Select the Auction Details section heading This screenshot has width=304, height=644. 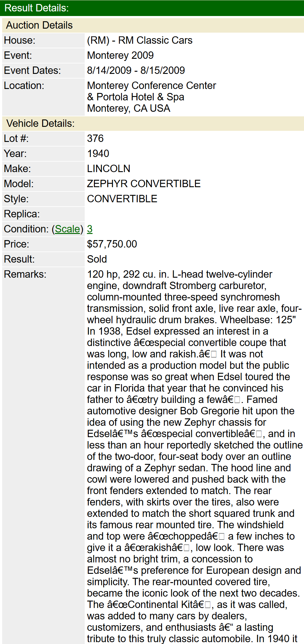point(39,25)
